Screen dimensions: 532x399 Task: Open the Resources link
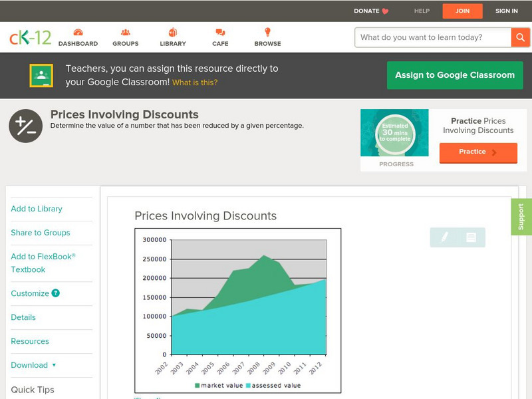click(30, 341)
